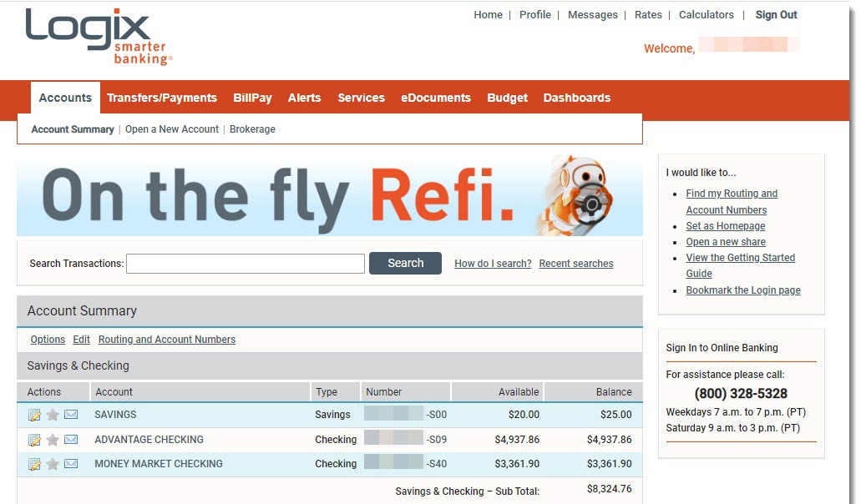861x504 pixels.
Task: Select the Budget tab
Action: [x=507, y=98]
